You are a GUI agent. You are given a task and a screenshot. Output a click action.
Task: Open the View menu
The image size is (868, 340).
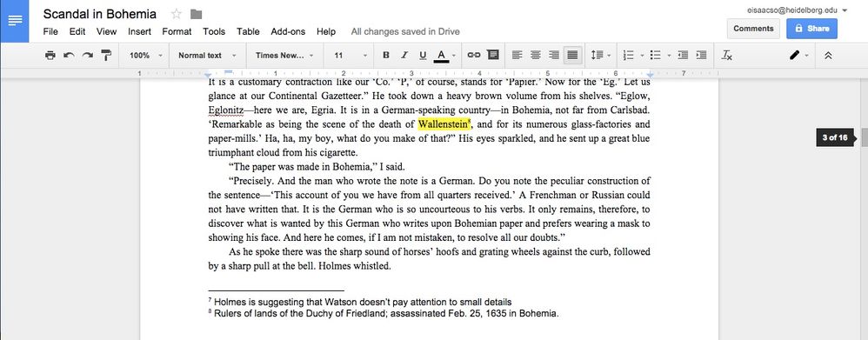(106, 31)
